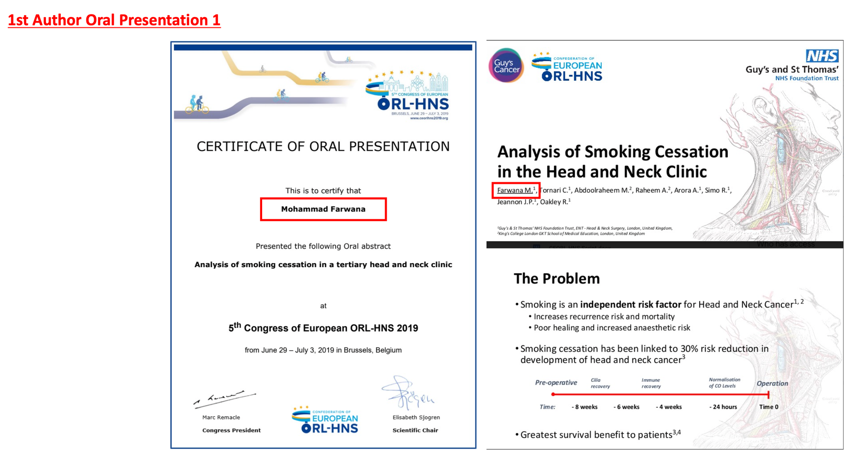Click the underlined 'Farwana M.' author name
This screenshot has width=868, height=473.
(515, 190)
